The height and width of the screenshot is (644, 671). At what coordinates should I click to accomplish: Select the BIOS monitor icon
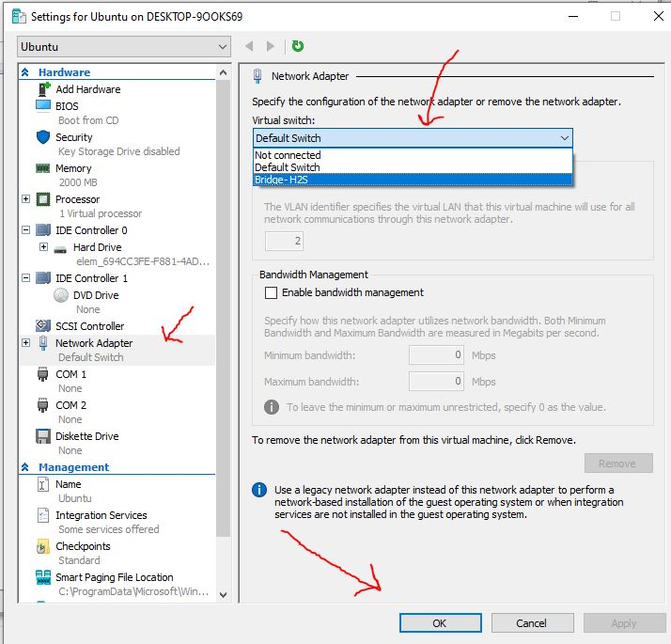(x=43, y=105)
